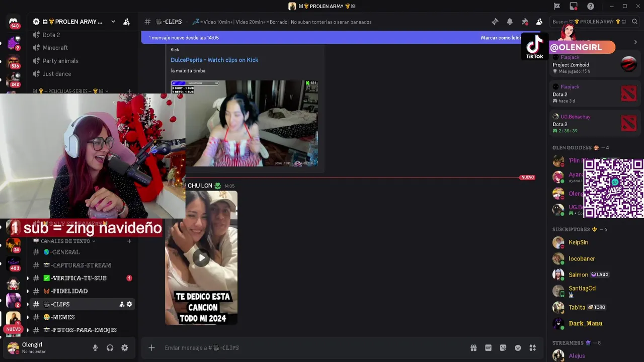
Task: Open the Help question mark icon
Action: [591, 6]
